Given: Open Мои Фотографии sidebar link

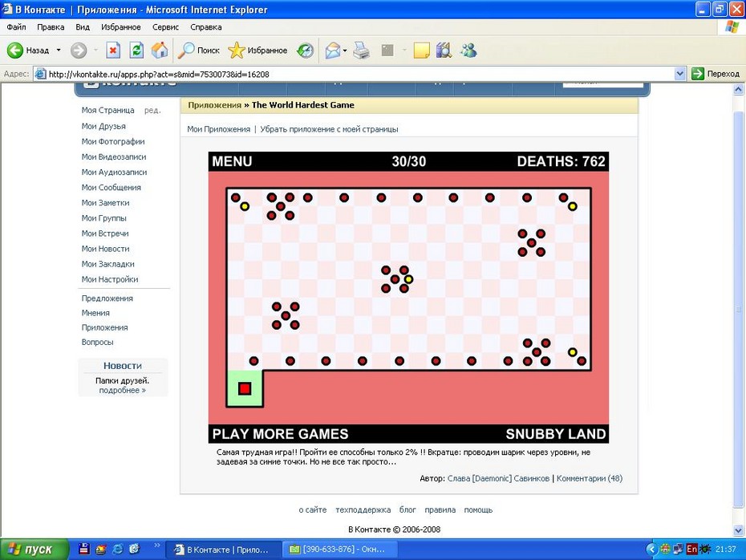Looking at the screenshot, I should coord(113,141).
